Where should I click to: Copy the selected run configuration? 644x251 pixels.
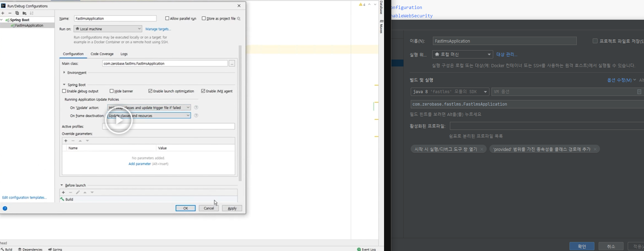(x=17, y=13)
